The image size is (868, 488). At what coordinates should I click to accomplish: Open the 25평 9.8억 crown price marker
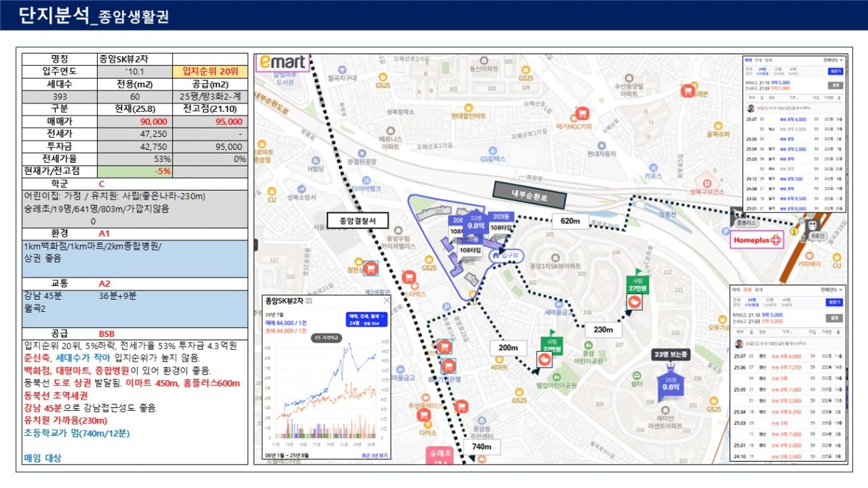click(670, 385)
